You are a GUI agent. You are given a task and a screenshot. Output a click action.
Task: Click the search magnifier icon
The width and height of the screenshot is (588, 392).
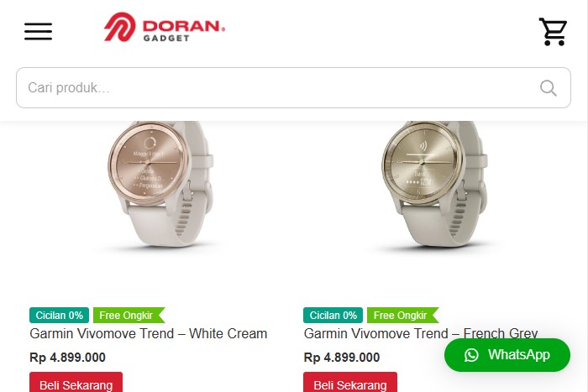point(548,88)
